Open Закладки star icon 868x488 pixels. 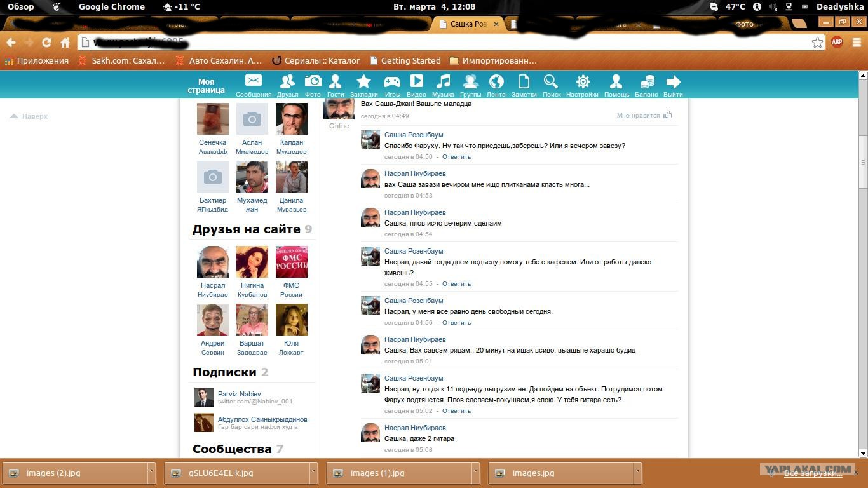(363, 81)
